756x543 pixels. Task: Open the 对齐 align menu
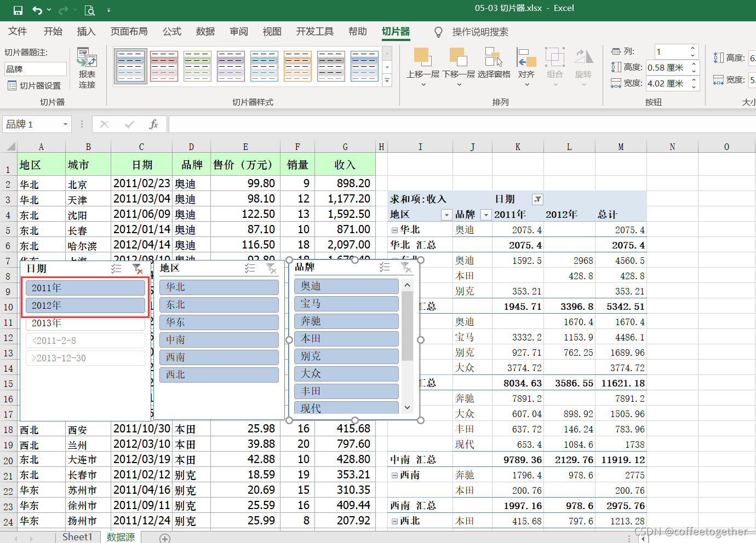point(526,67)
